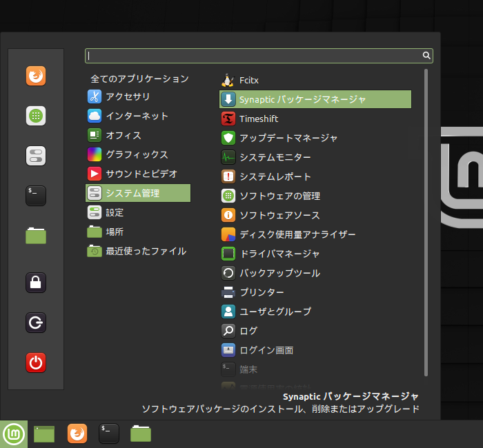Select サウンドとビデオ category
The image size is (483, 448).
138,174
